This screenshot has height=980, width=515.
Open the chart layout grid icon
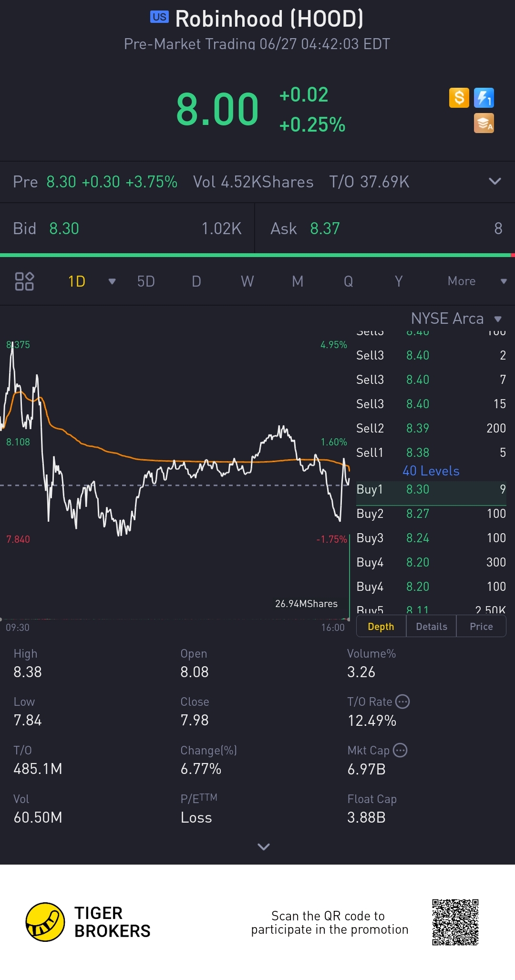pos(24,281)
